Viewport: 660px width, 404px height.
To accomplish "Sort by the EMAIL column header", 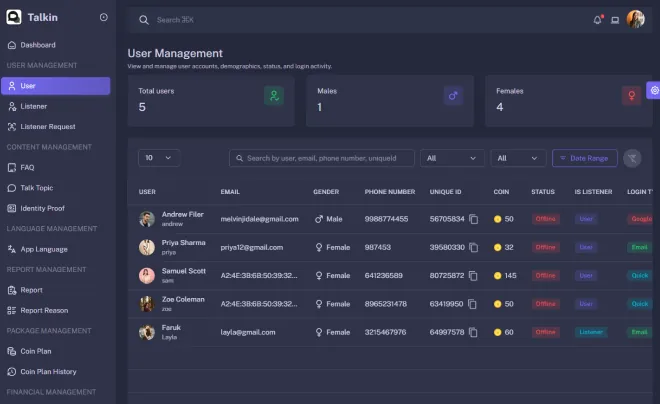I will (x=230, y=192).
